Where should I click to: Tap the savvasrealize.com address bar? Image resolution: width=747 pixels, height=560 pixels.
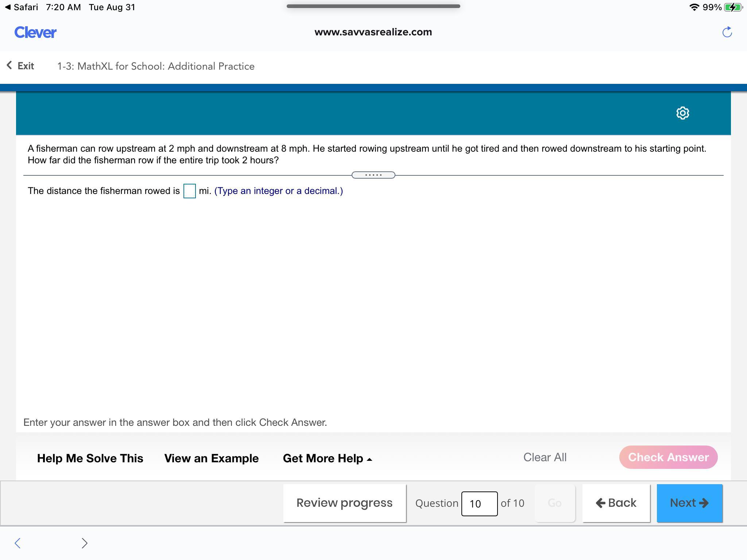[373, 32]
